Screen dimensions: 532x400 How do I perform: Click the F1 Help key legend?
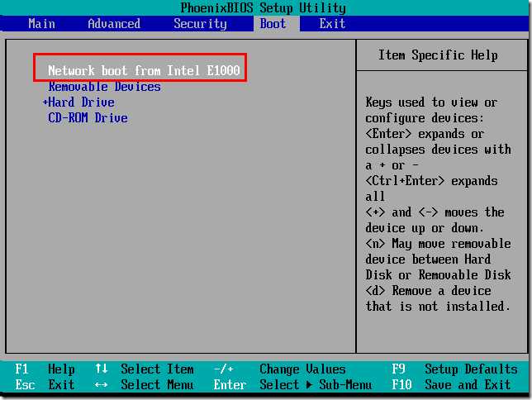pos(45,369)
